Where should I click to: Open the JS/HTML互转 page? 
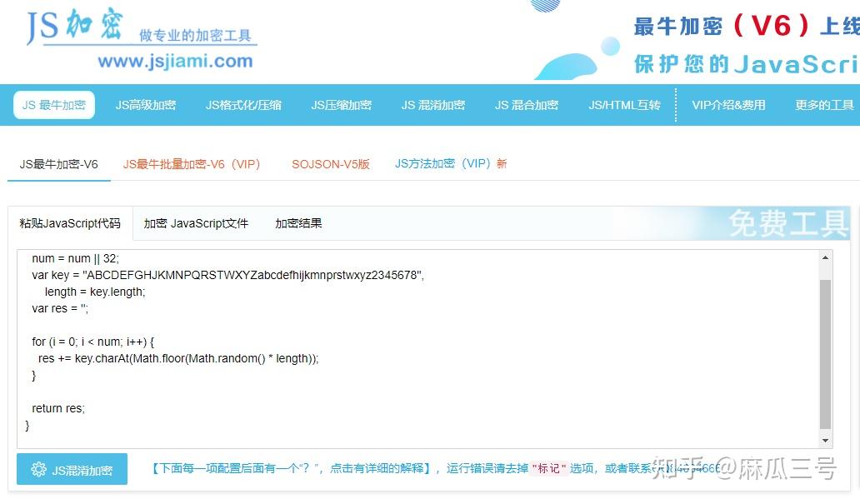[624, 104]
